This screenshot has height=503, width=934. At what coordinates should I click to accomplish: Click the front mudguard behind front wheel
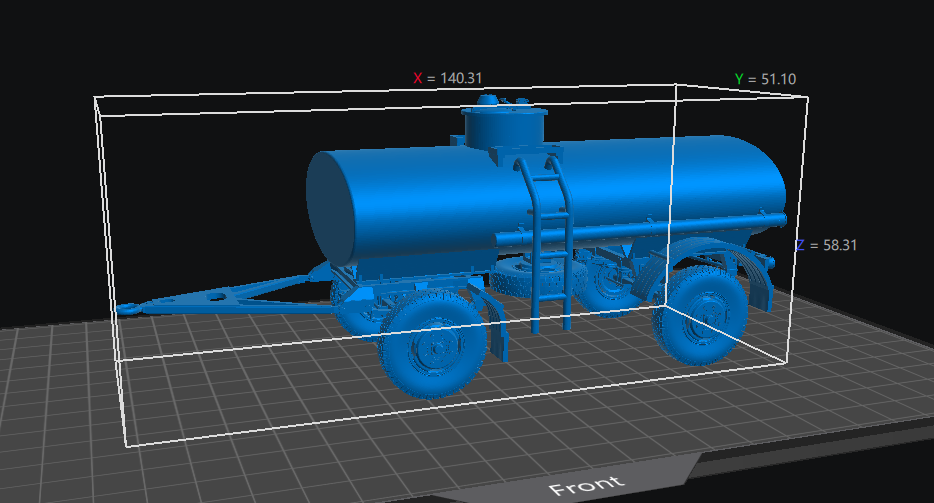click(494, 322)
